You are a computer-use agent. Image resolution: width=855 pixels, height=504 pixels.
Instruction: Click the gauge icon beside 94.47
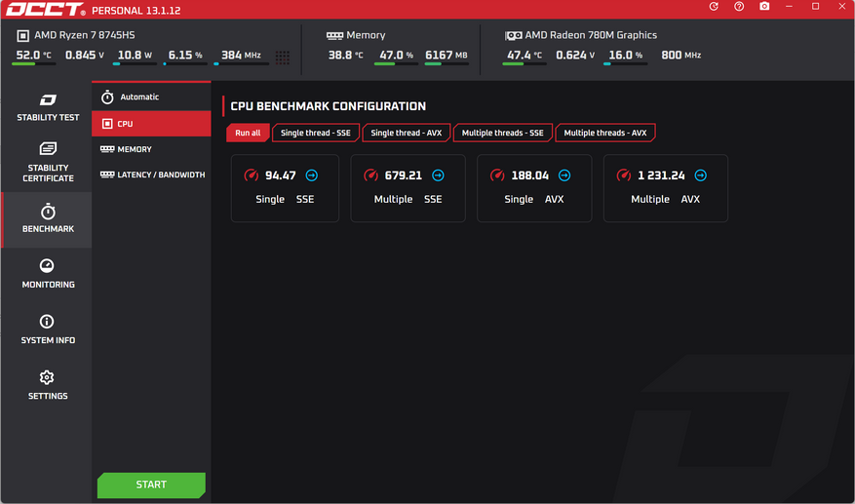click(251, 175)
